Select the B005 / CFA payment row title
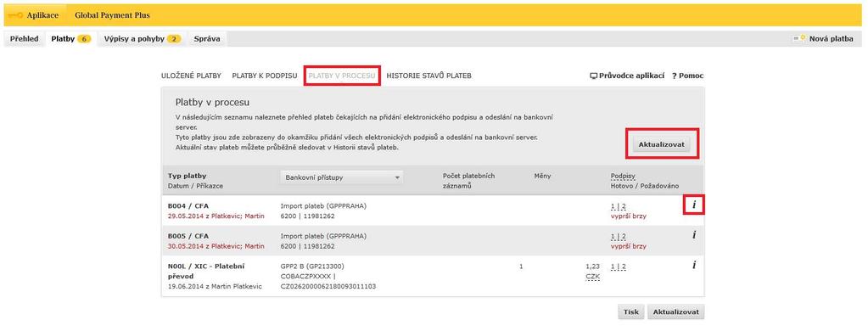Screen dimensions: 868x331 tap(188, 236)
